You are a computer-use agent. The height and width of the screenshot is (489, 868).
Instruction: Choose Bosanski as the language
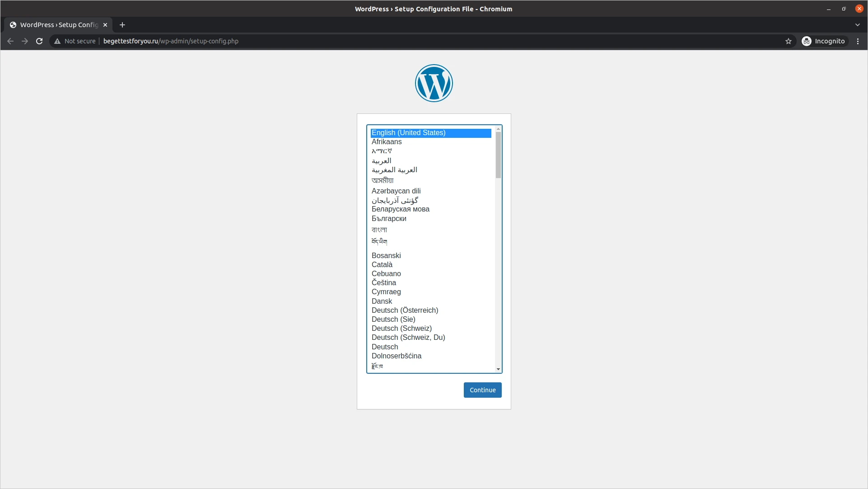coord(386,255)
